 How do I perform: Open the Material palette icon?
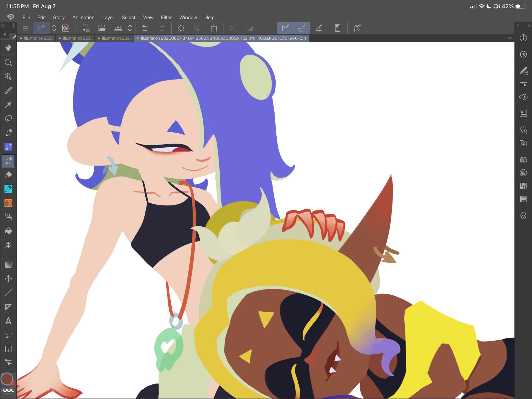coord(523,143)
